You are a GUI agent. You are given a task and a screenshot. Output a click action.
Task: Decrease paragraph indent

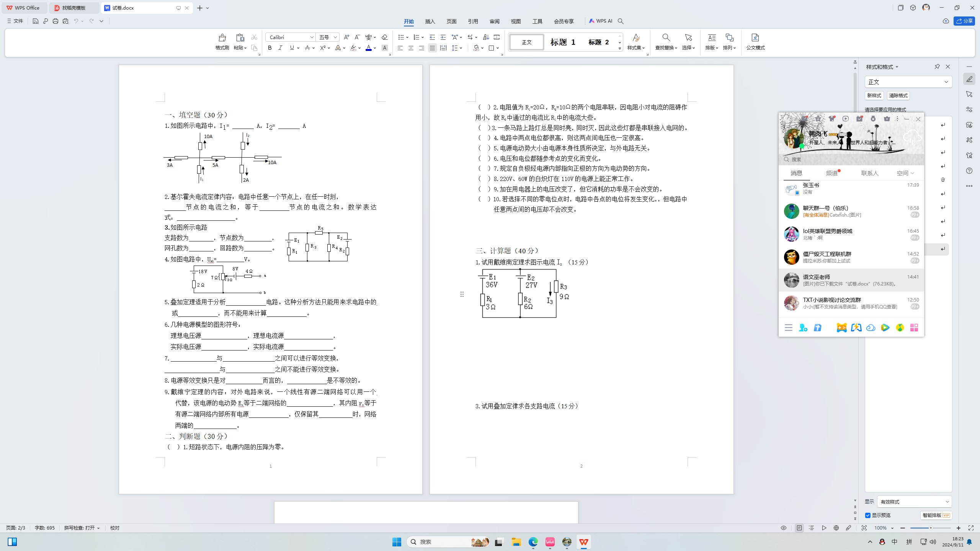tap(432, 37)
